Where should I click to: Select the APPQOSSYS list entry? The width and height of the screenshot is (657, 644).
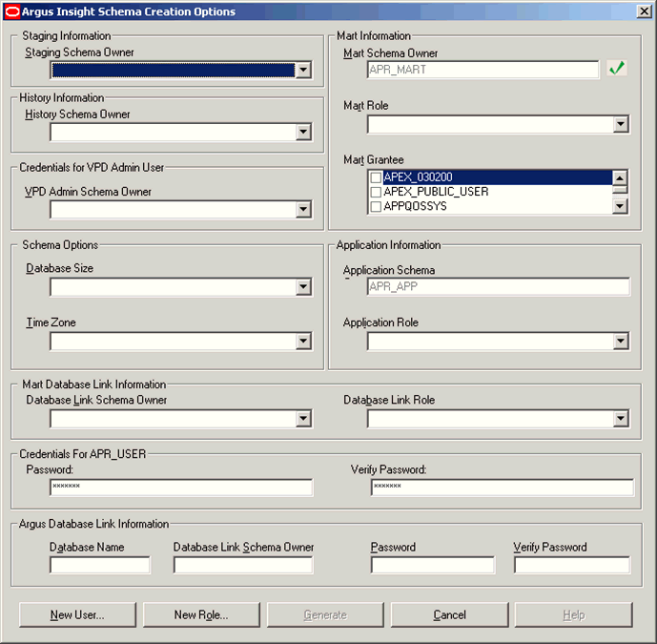(415, 206)
